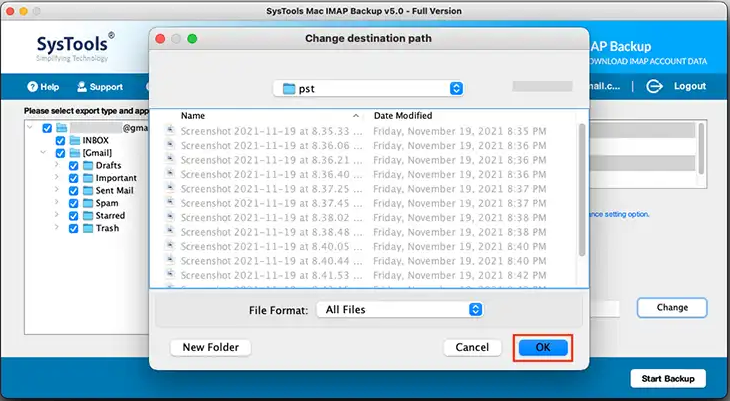Image resolution: width=730 pixels, height=401 pixels.
Task: Click the Change button in main window
Action: tap(672, 307)
